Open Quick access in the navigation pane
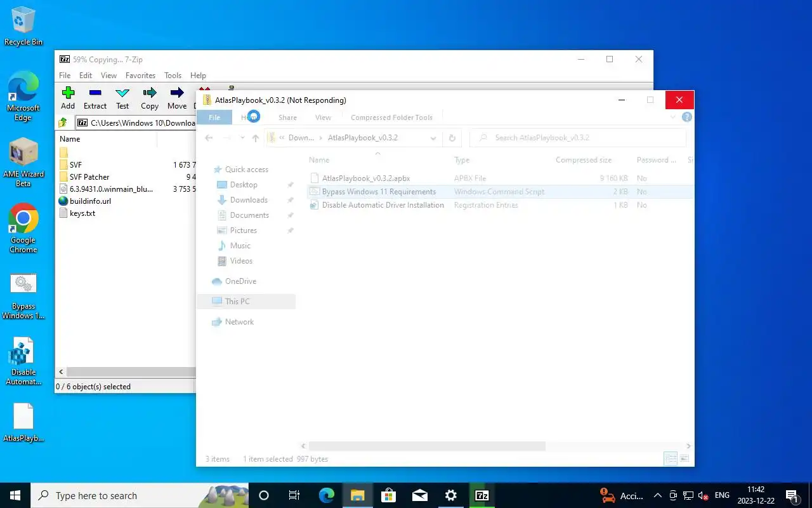 point(246,170)
